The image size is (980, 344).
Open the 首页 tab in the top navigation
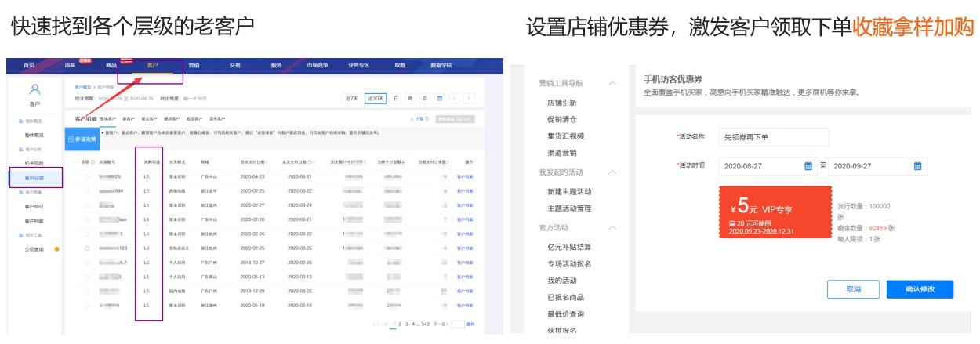pos(29,65)
